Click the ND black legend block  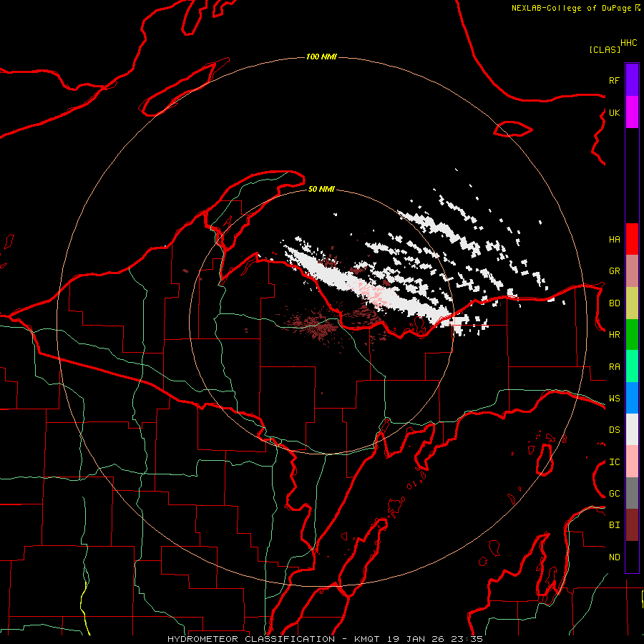tap(632, 557)
